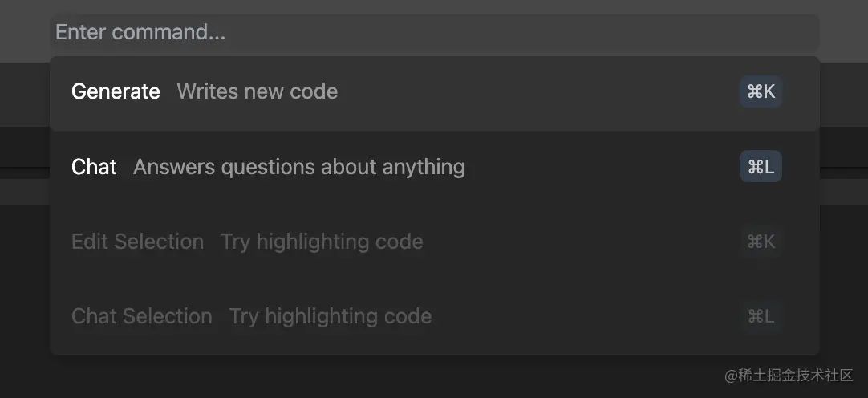Click the 'Writes new code' description
The height and width of the screenshot is (398, 868).
tap(258, 91)
